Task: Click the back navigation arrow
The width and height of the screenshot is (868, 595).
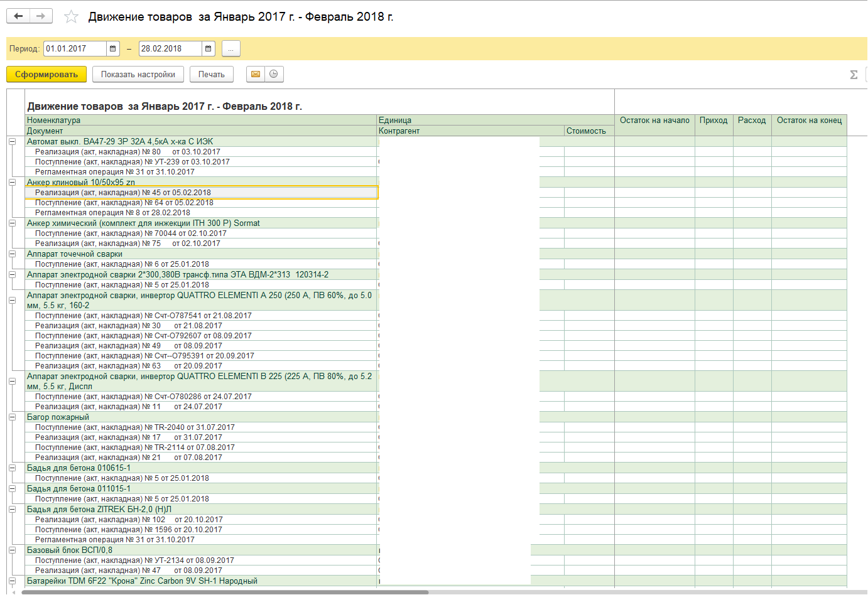Action: (x=18, y=16)
